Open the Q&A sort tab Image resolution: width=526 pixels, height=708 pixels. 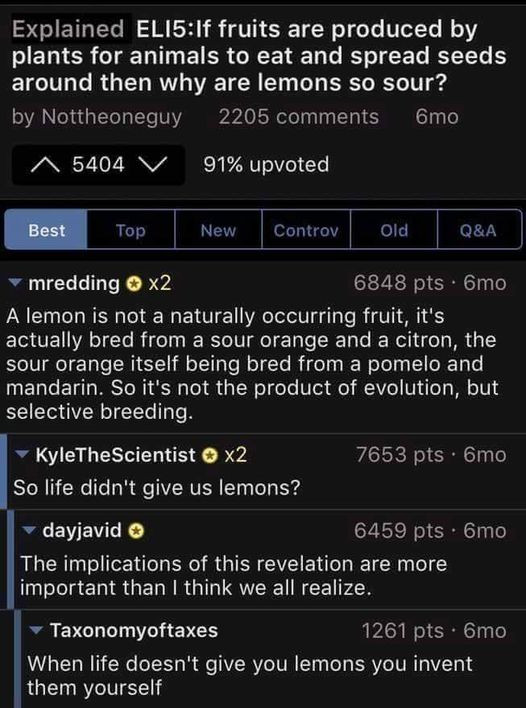pos(479,230)
